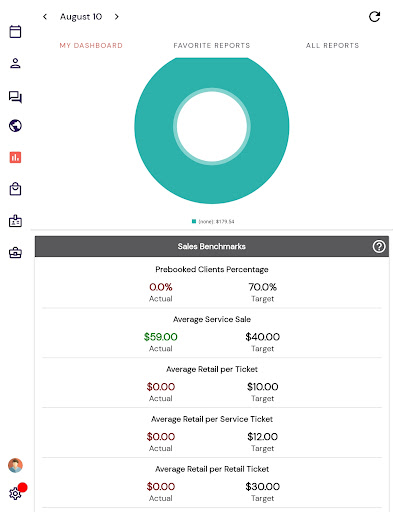This screenshot has width=393, height=512.
Task: Click the briefcase icon in sidebar
Action: tap(15, 253)
